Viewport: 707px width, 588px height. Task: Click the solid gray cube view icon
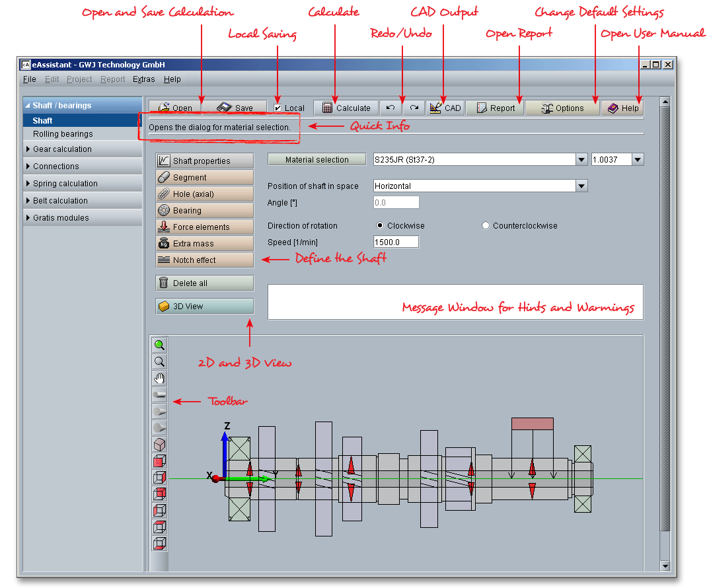159,445
